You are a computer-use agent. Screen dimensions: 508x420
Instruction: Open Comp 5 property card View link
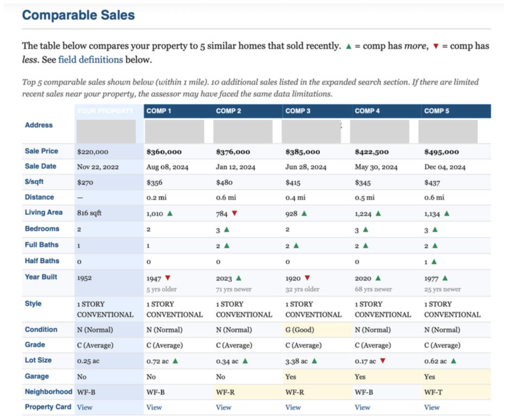pyautogui.click(x=432, y=407)
